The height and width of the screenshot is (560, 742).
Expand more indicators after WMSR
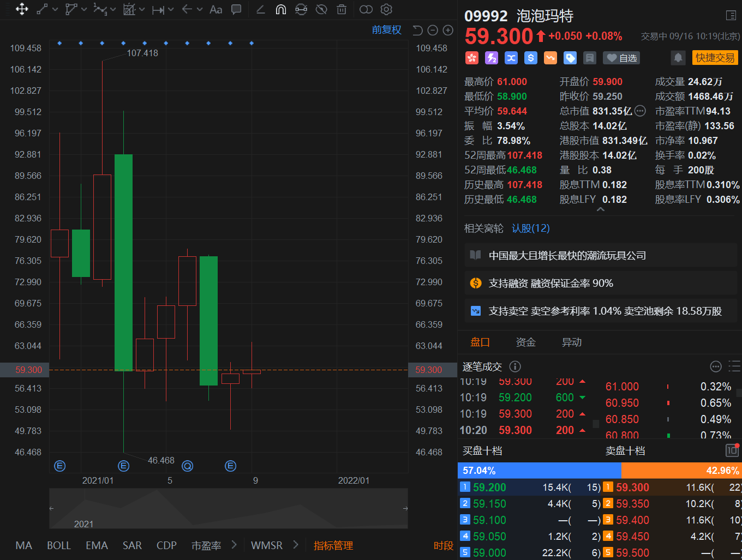296,545
